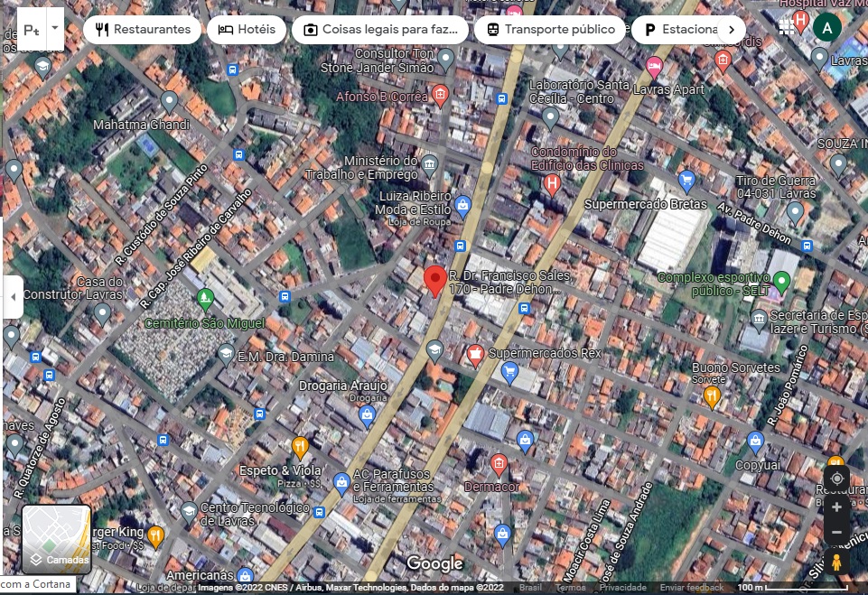
Task: Open the Americanas store pin
Action: 245,576
